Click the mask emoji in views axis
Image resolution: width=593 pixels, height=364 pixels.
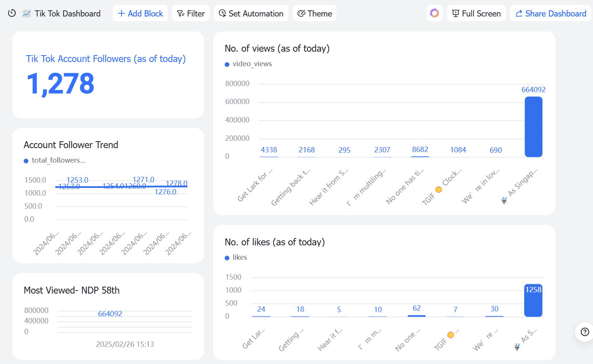504,200
